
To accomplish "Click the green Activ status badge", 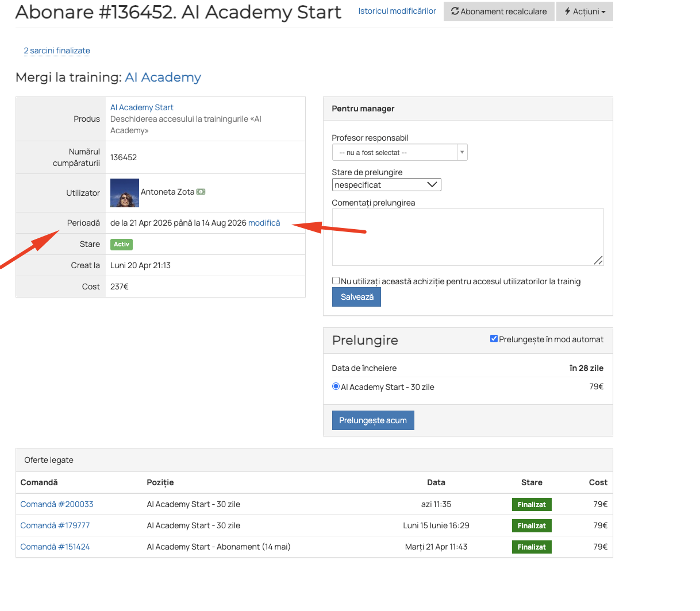I will (x=121, y=244).
